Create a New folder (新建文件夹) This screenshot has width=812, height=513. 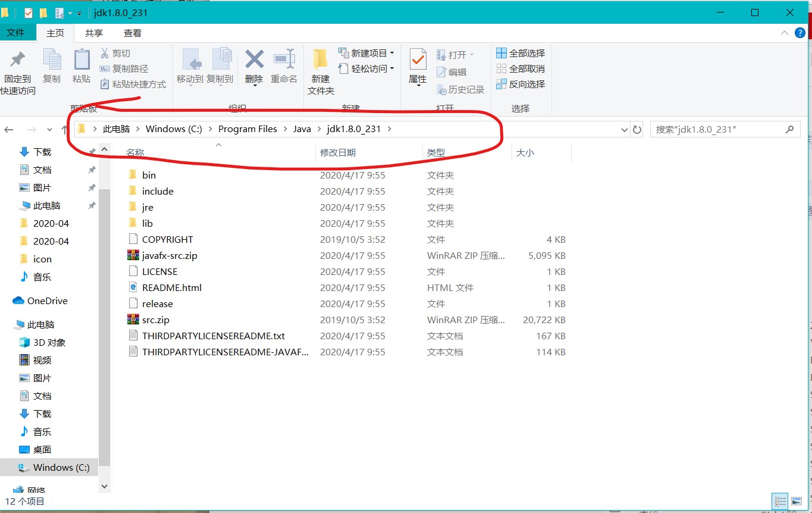click(321, 72)
